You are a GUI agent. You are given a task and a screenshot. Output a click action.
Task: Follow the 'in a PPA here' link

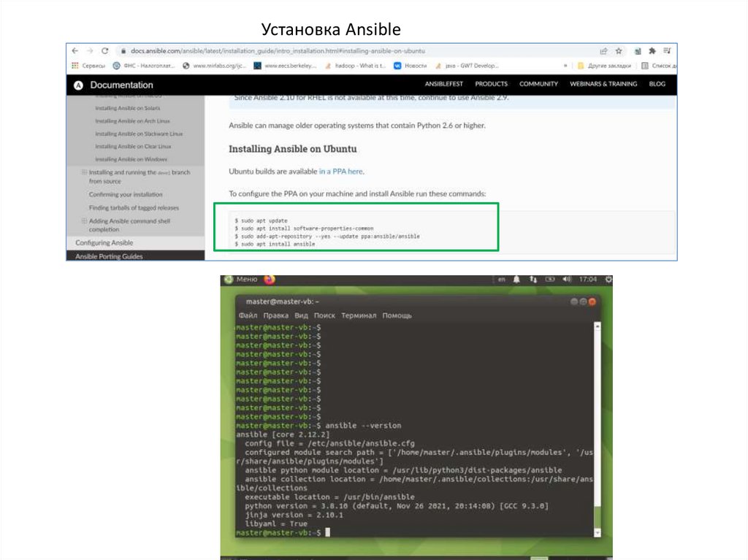[340, 172]
